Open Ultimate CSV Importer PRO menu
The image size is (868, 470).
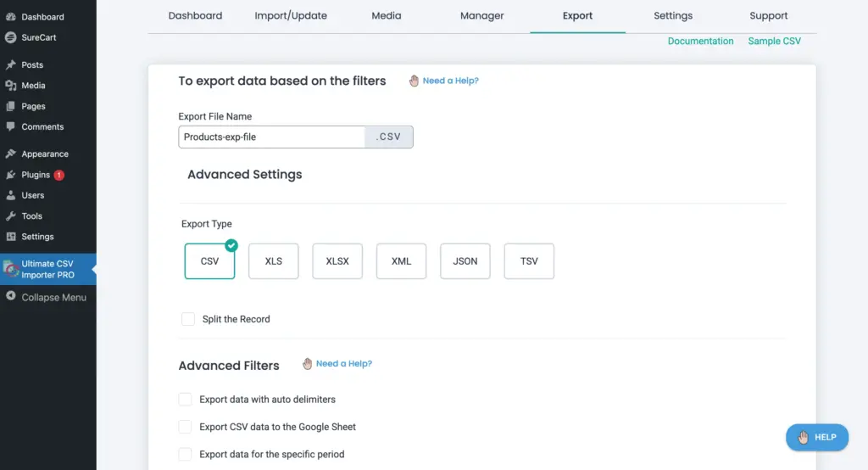pos(48,270)
